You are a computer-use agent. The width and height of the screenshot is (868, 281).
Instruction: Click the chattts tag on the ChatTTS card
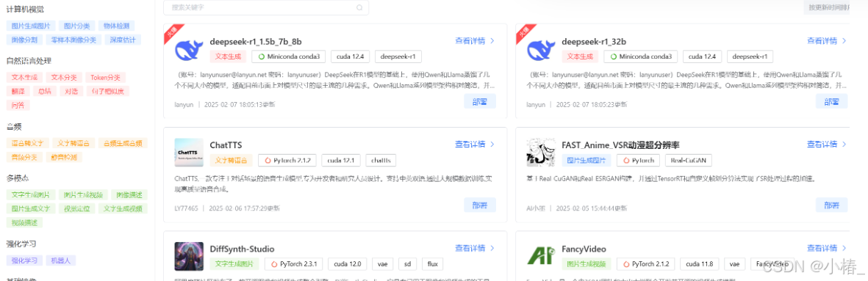pyautogui.click(x=381, y=160)
